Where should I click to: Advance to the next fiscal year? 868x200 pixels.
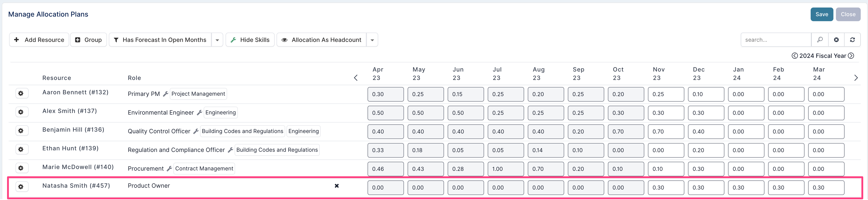pyautogui.click(x=851, y=56)
